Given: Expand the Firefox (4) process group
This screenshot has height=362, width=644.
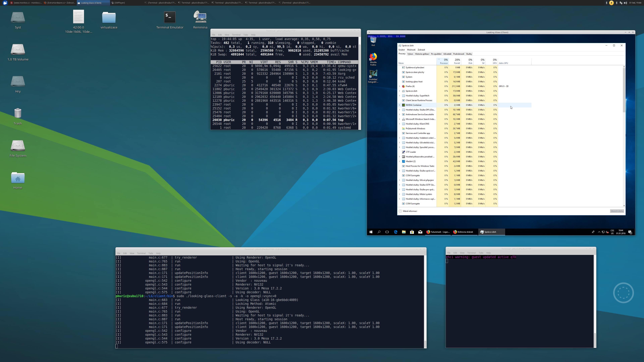Looking at the screenshot, I should (399, 86).
